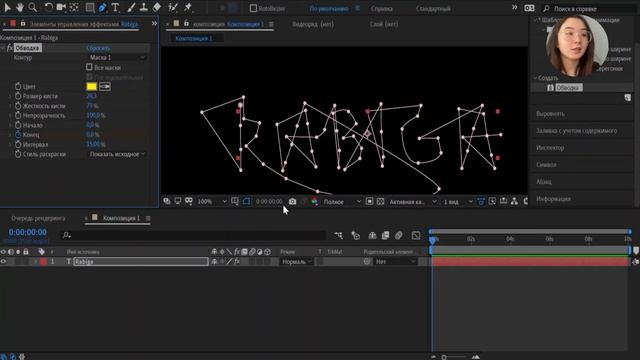
Task: Click the red label color of Rabiga layer
Action: tap(44, 261)
